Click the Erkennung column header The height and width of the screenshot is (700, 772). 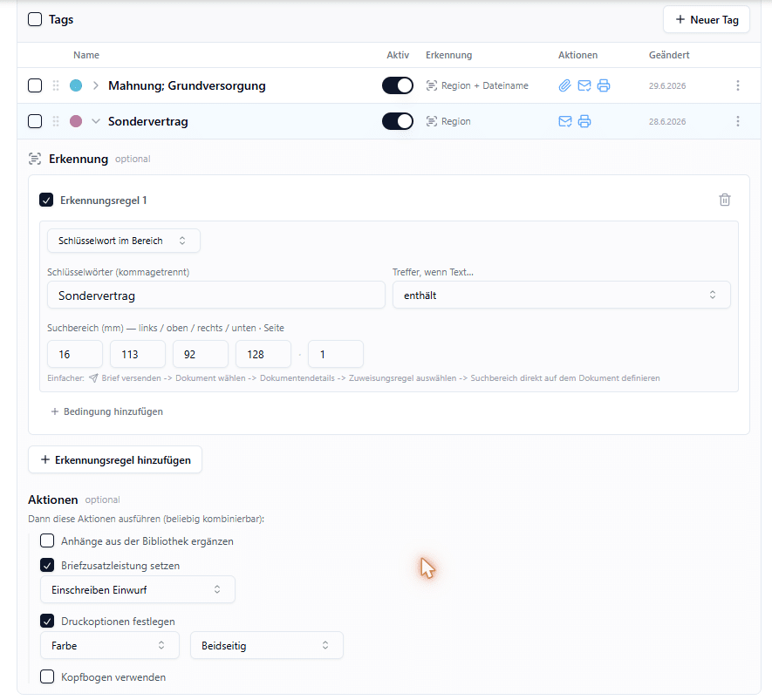coord(449,55)
